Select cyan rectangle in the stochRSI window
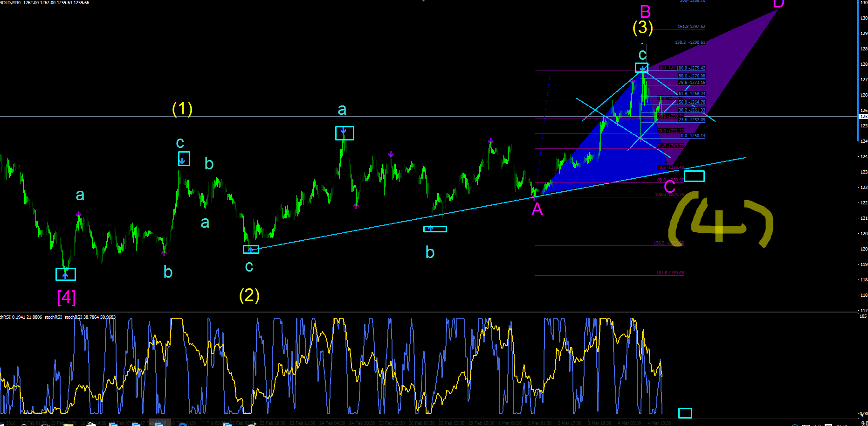Image resolution: width=868 pixels, height=426 pixels. coord(685,413)
